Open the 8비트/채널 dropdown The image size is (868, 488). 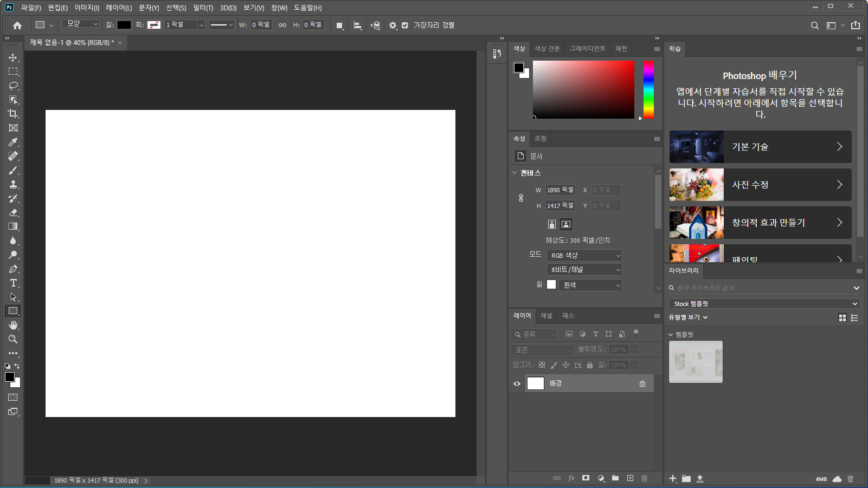[584, 270]
